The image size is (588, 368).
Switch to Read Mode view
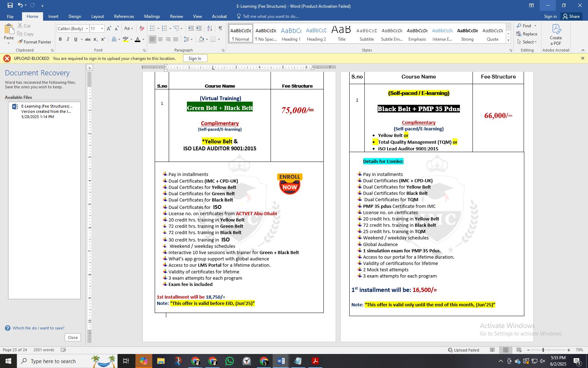492,350
